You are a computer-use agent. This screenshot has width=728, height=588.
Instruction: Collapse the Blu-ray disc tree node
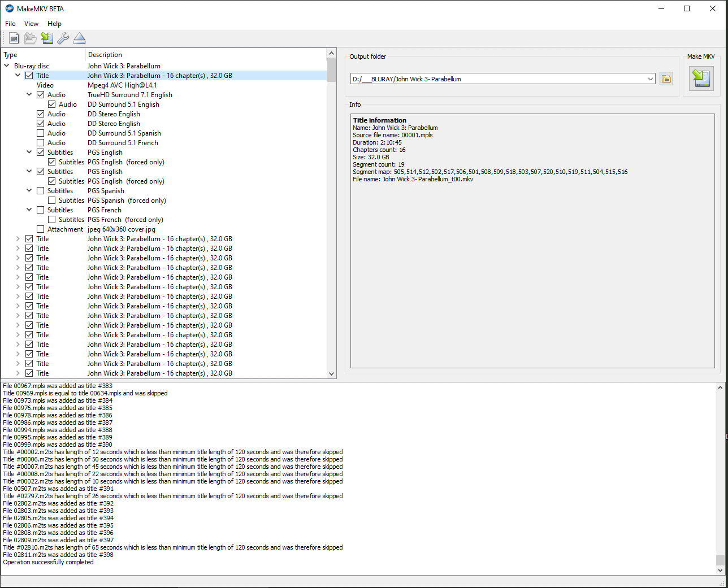pos(7,66)
